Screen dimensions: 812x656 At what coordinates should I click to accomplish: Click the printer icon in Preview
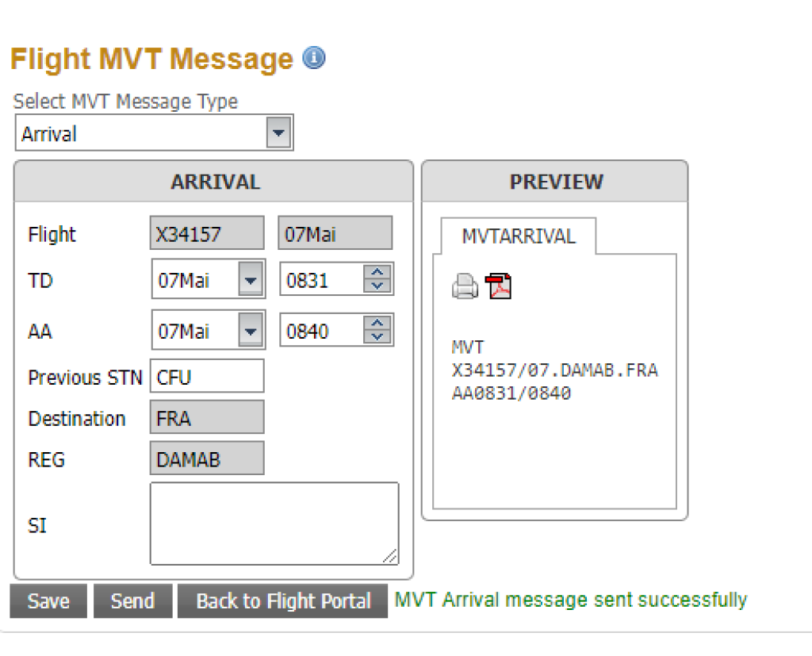(x=465, y=286)
